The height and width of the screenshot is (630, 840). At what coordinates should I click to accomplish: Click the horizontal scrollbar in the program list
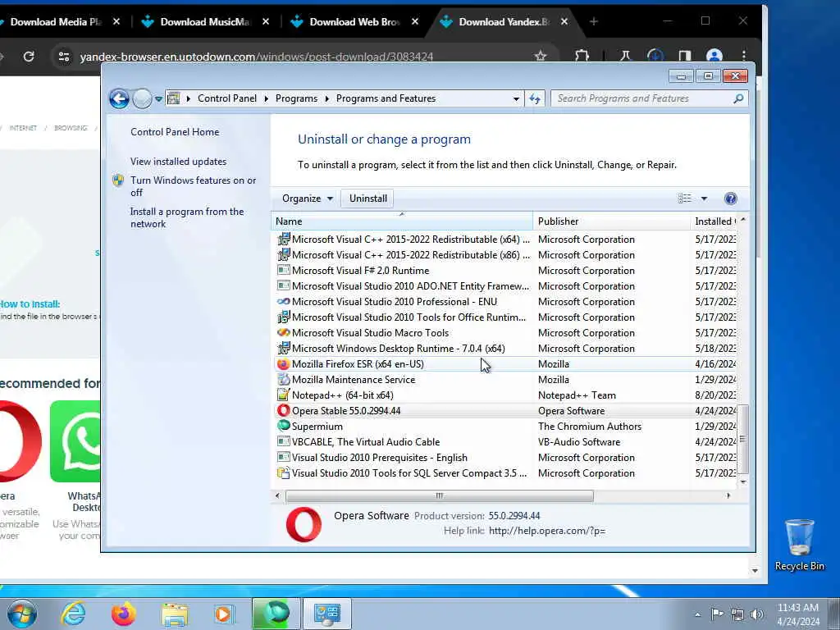coord(440,496)
